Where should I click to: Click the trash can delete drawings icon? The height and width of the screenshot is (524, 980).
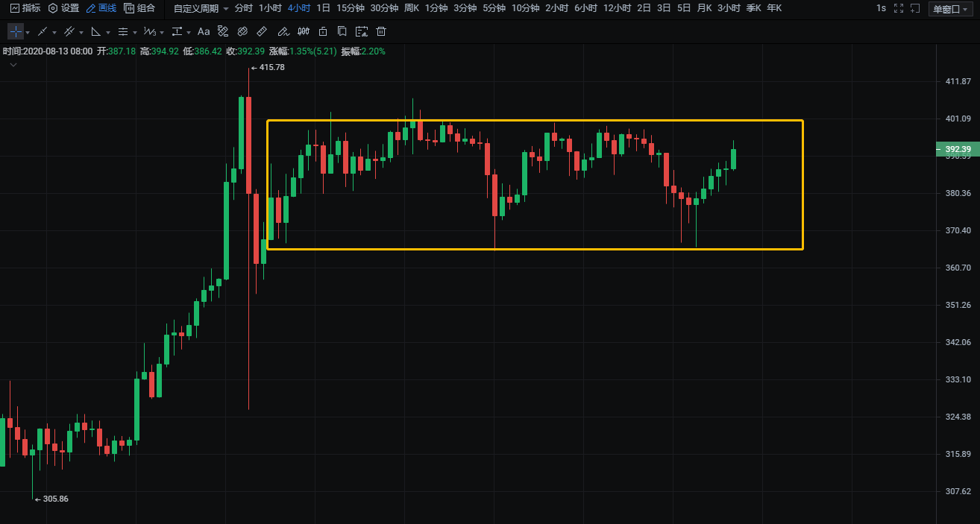tap(381, 32)
